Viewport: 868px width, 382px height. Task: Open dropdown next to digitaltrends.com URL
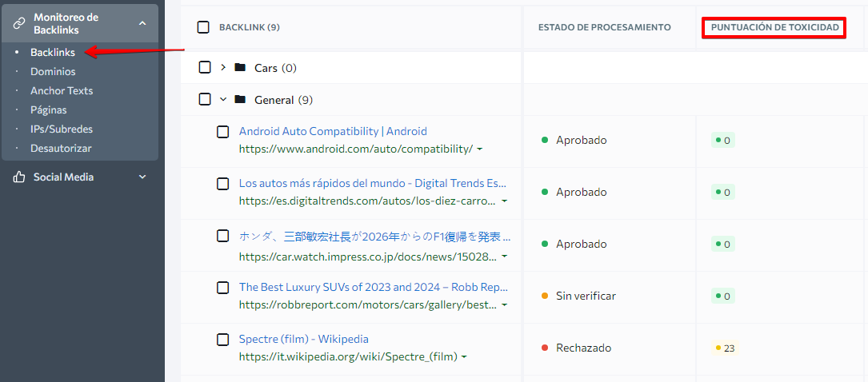pos(504,201)
